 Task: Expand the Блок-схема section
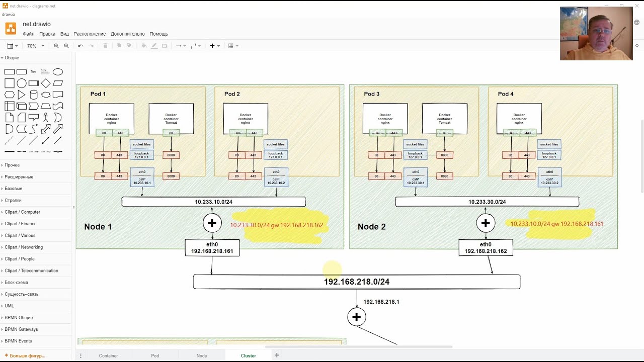(x=36, y=283)
